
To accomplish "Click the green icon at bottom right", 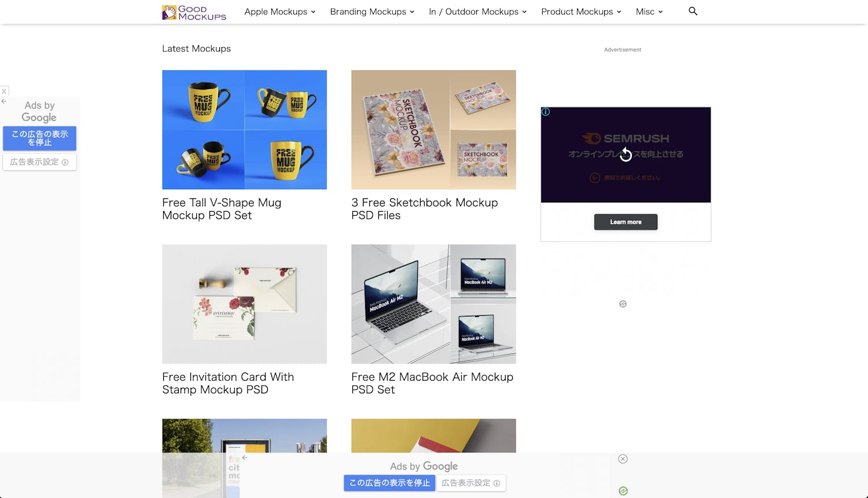I will point(623,491).
